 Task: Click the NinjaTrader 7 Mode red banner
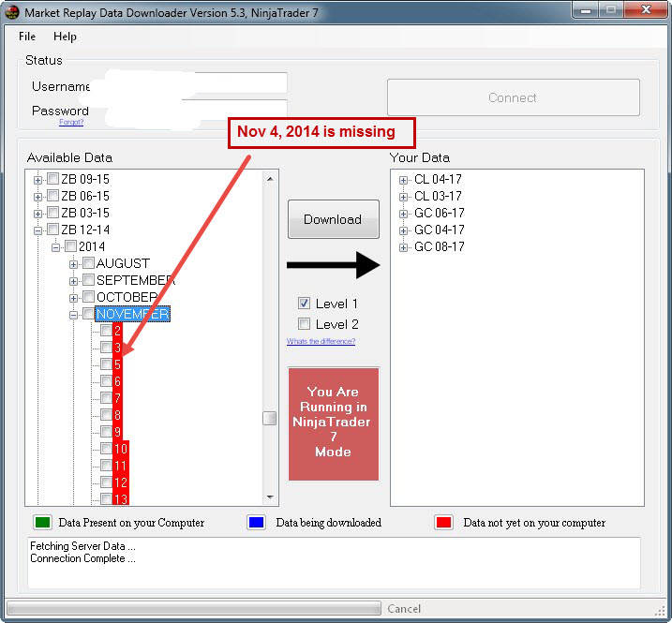click(x=334, y=423)
